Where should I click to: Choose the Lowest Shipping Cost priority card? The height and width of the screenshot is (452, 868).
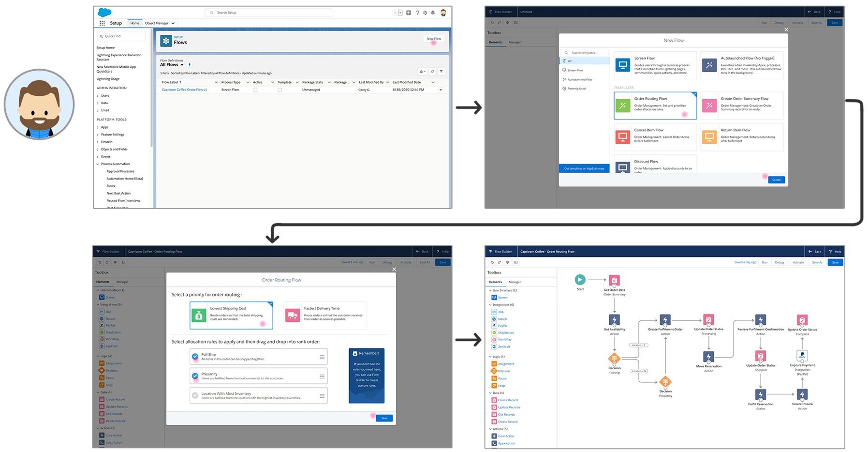(231, 316)
